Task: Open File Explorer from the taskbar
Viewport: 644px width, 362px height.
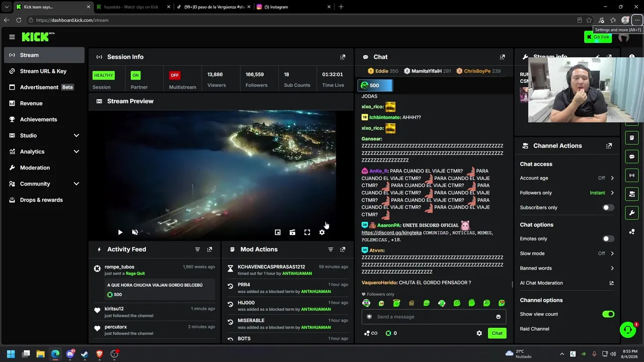Action: pyautogui.click(x=41, y=354)
